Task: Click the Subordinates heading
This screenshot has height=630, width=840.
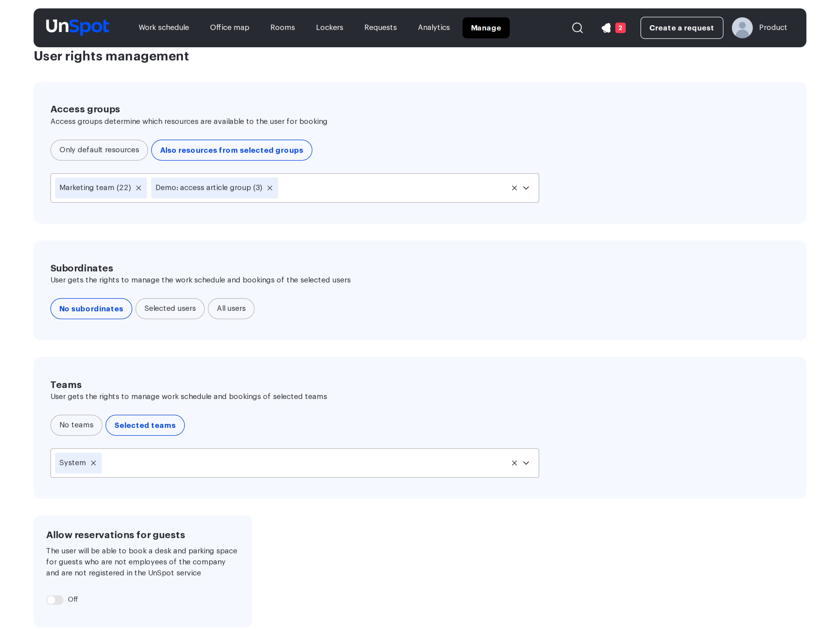Action: point(82,268)
